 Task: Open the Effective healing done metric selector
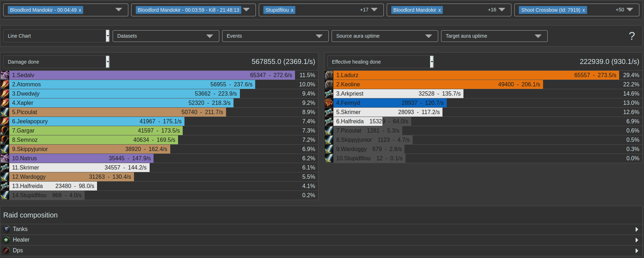click(381, 62)
